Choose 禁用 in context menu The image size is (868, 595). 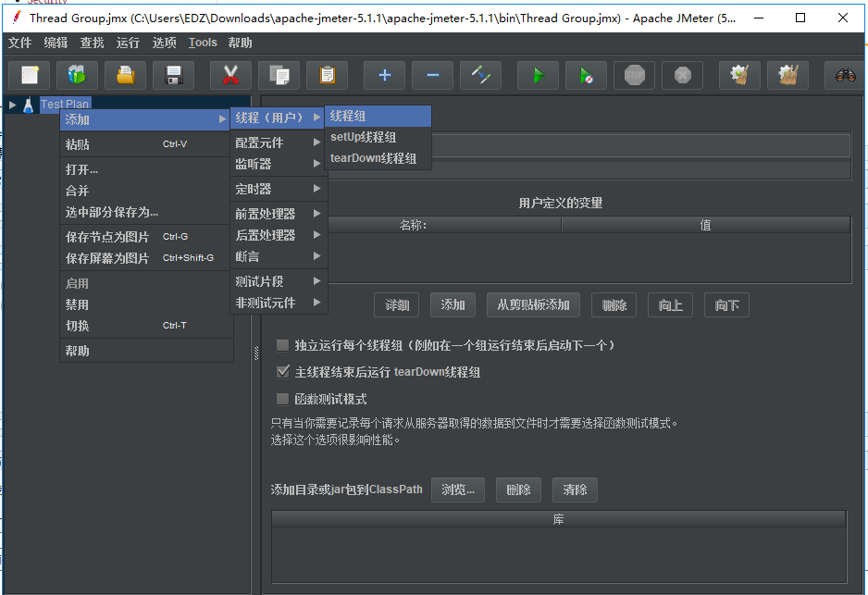[x=146, y=304]
